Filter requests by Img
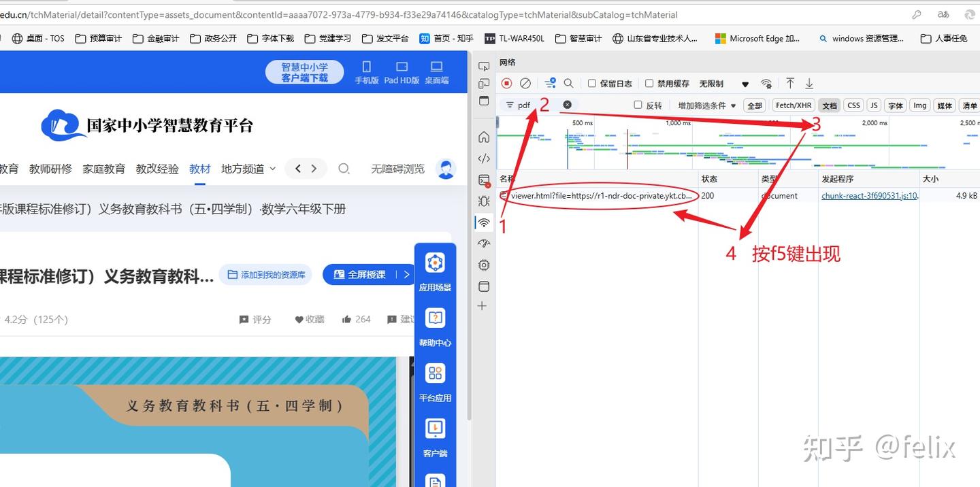 pos(919,105)
